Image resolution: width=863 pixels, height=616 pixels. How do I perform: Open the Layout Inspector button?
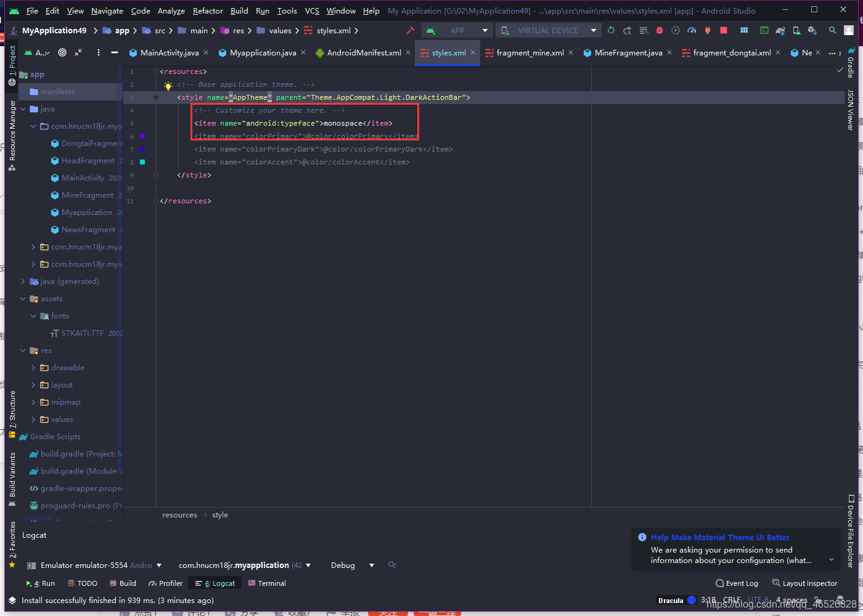coord(804,583)
